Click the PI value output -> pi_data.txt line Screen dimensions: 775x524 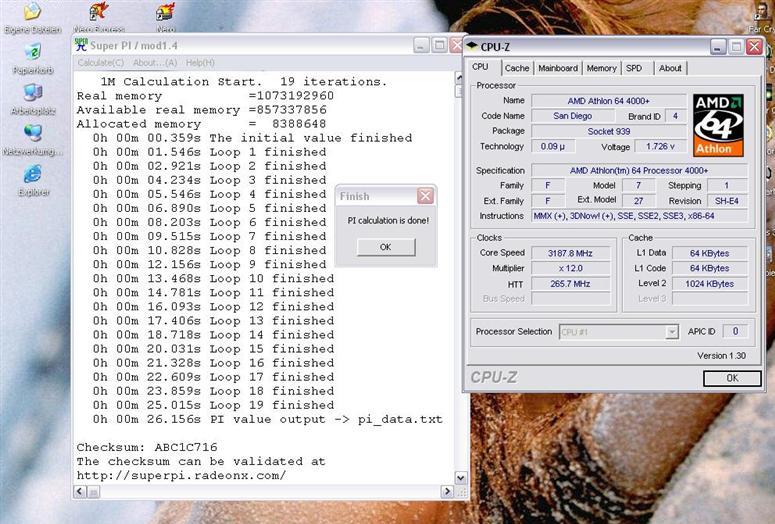click(x=267, y=419)
